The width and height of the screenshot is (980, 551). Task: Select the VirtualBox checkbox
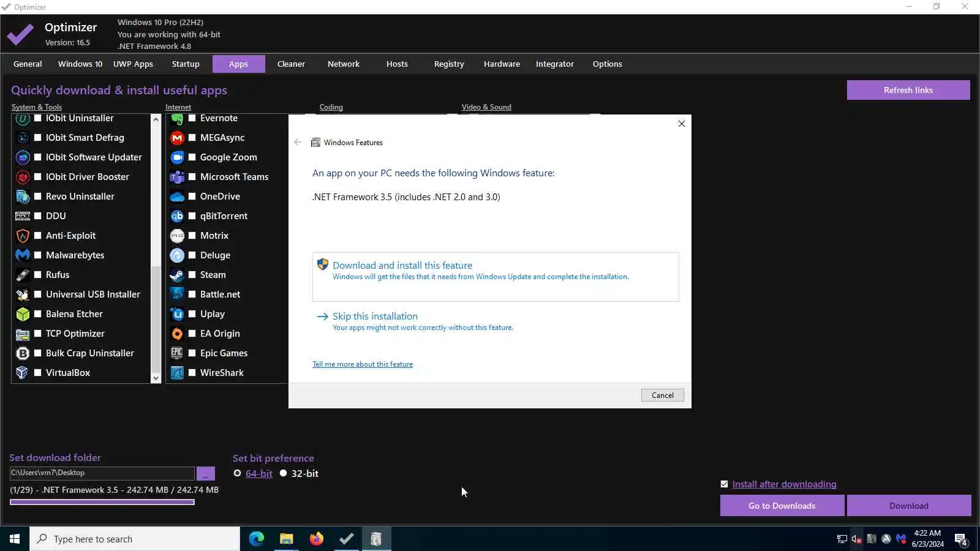pyautogui.click(x=38, y=373)
